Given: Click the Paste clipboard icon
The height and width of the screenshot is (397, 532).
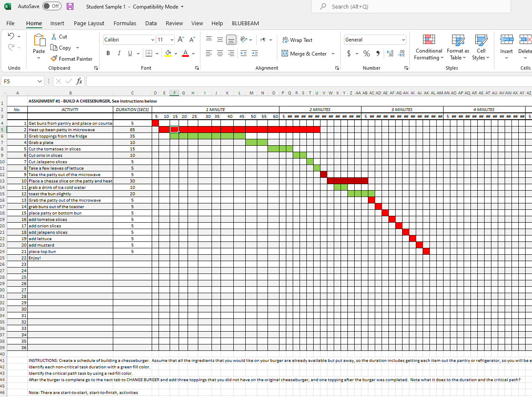Looking at the screenshot, I should pos(39,40).
